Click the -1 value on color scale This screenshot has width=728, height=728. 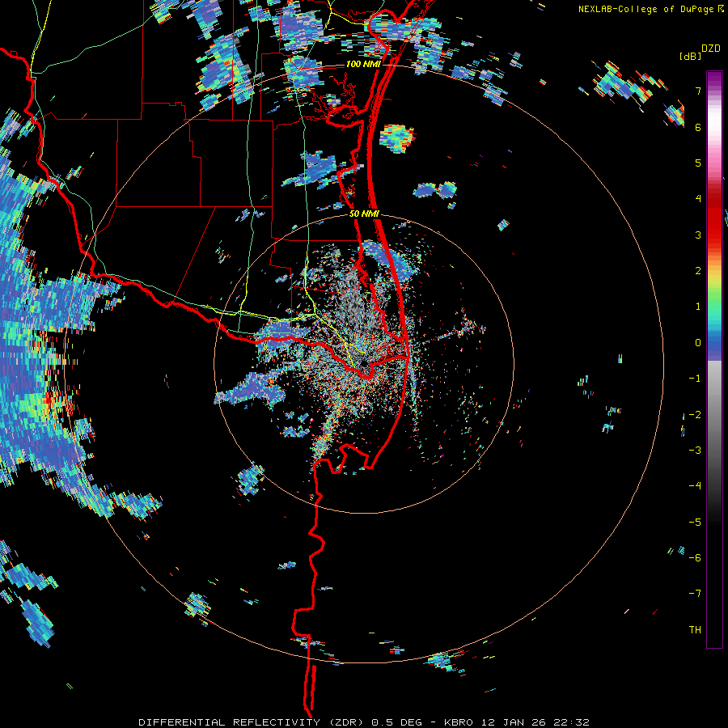point(695,379)
